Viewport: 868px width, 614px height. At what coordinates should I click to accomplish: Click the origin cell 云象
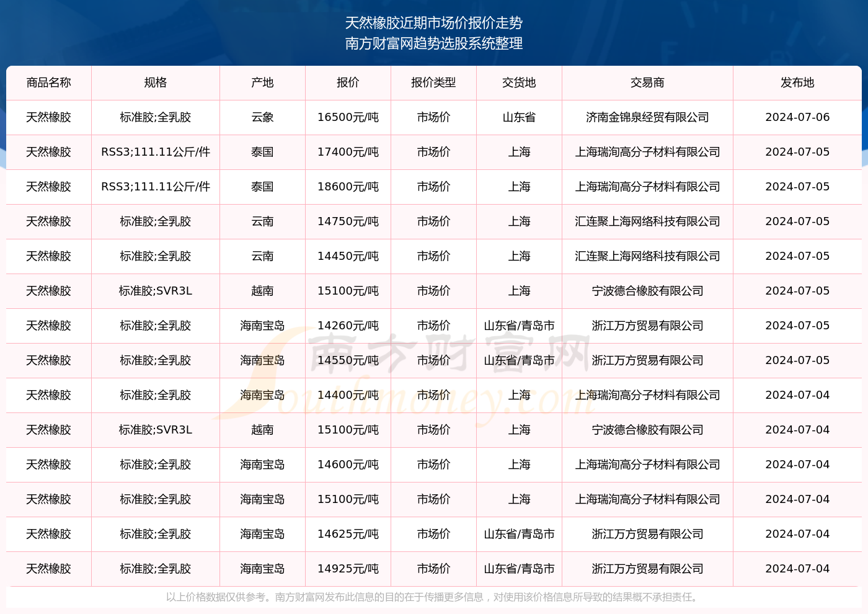(263, 117)
